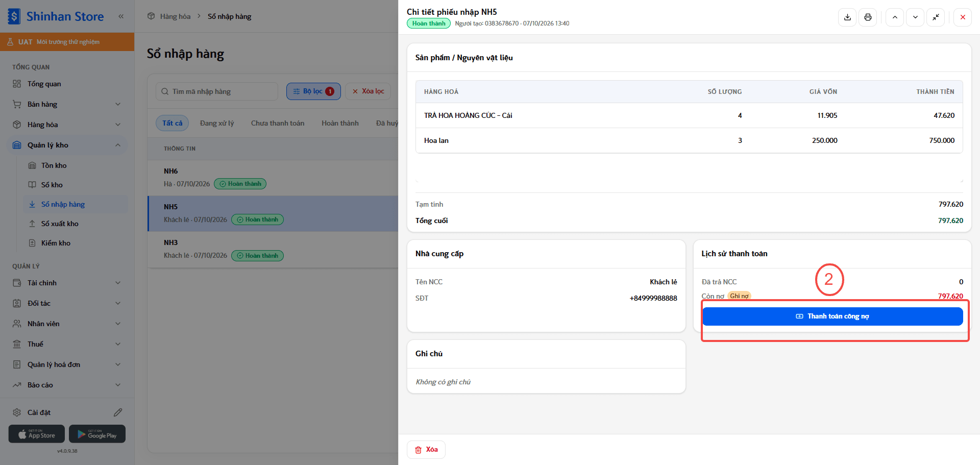Expand the Thuế menu
The height and width of the screenshot is (465, 980).
click(x=67, y=344)
